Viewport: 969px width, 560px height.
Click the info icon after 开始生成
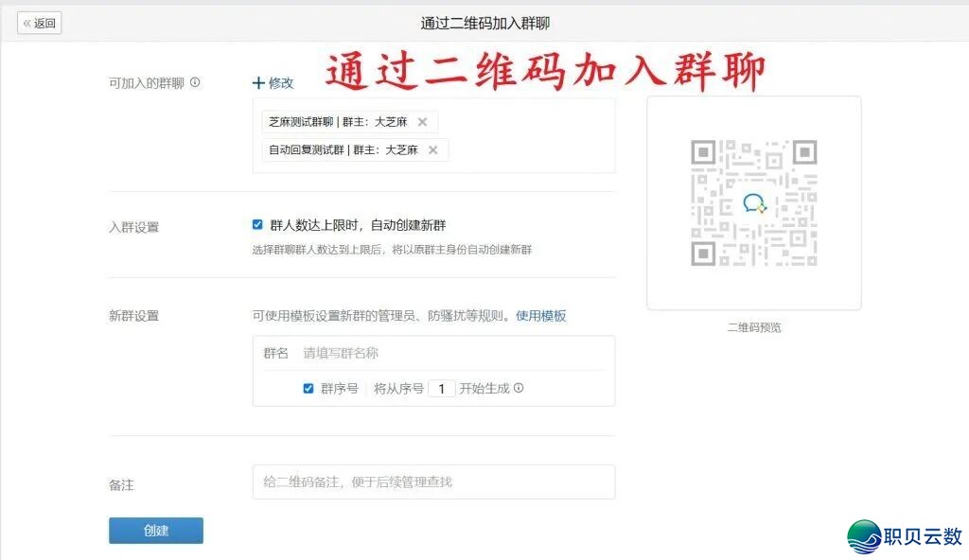pyautogui.click(x=519, y=388)
